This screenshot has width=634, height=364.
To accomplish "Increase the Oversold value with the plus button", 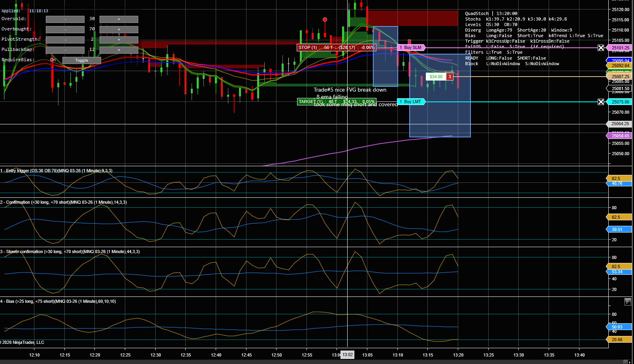I will click(x=119, y=19).
